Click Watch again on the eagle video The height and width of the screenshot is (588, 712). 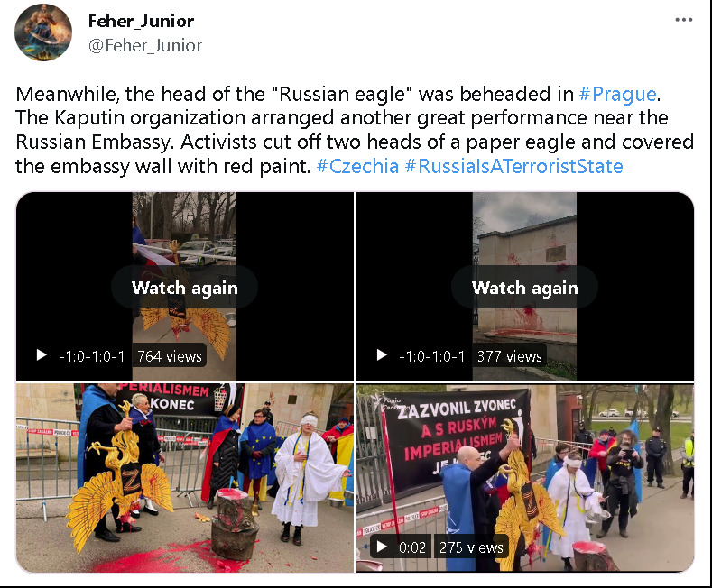[185, 288]
